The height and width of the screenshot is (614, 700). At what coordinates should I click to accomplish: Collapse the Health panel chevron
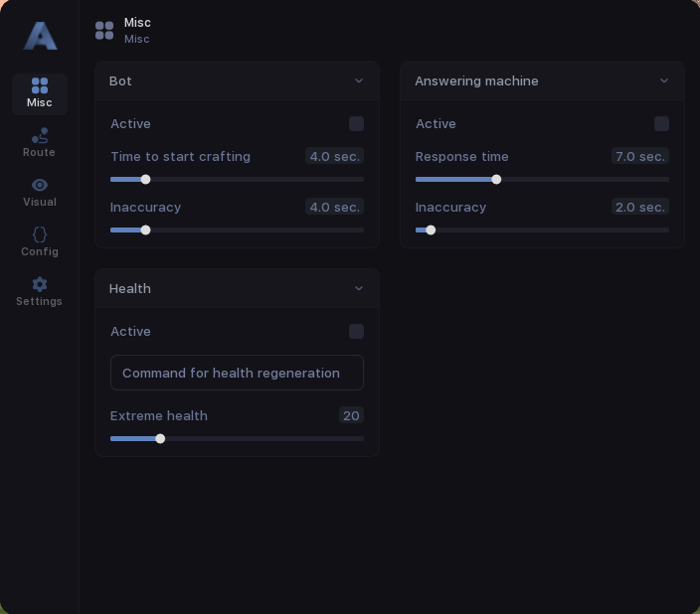[359, 289]
